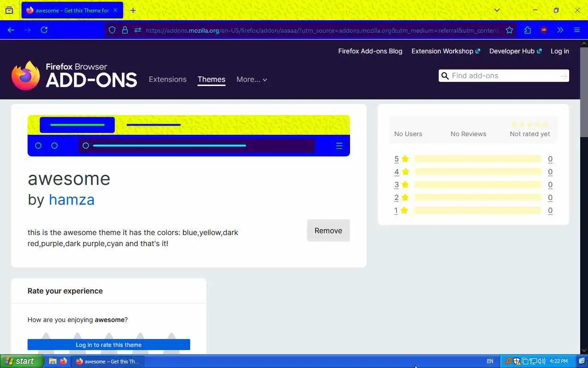Screen dimensions: 588x368
Task: Focus the address bar URL
Action: click(x=322, y=30)
